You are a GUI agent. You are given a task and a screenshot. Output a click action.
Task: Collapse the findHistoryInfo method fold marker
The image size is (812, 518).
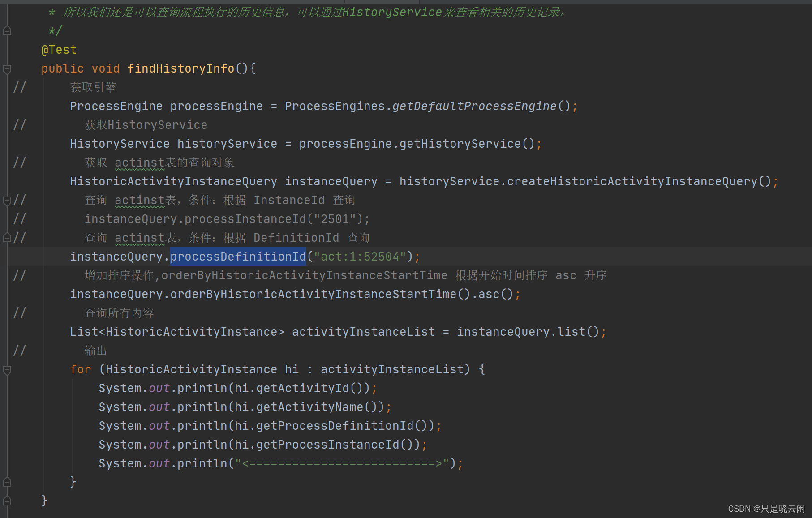click(x=7, y=69)
